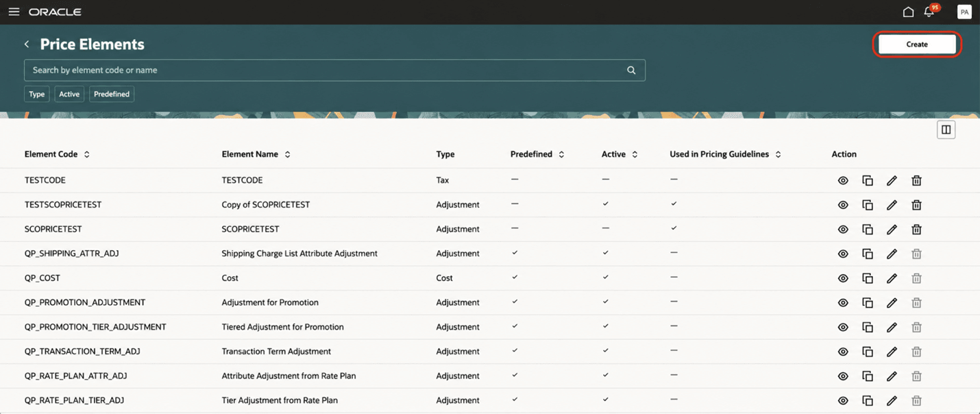
Task: Open the column chooser icon above the table
Action: point(946,130)
